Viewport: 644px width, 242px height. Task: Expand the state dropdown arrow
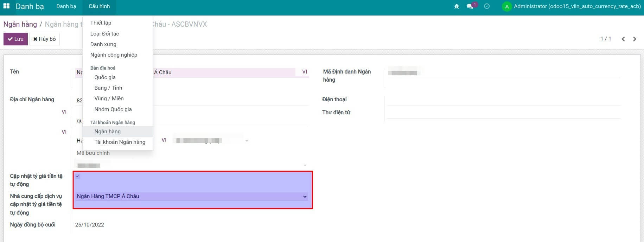[x=247, y=141]
